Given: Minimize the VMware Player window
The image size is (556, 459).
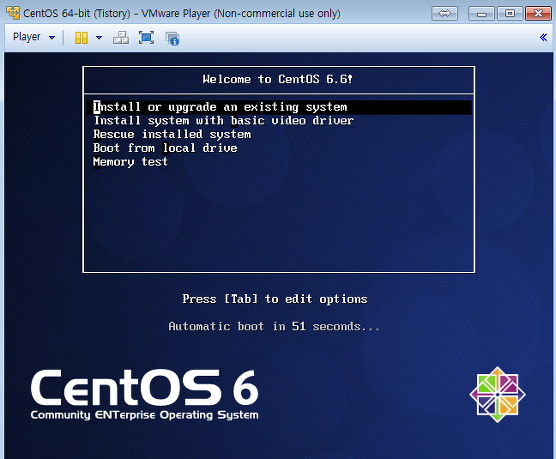Looking at the screenshot, I should pyautogui.click(x=482, y=13).
